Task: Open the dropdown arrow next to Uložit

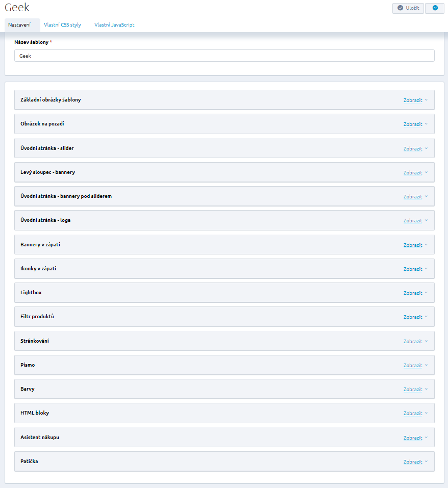Action: [435, 8]
